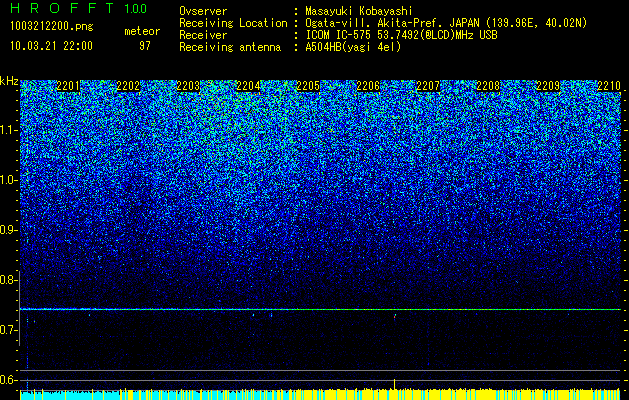Click the 0.6 frequency axis label
The image size is (629, 400).
coord(9,380)
